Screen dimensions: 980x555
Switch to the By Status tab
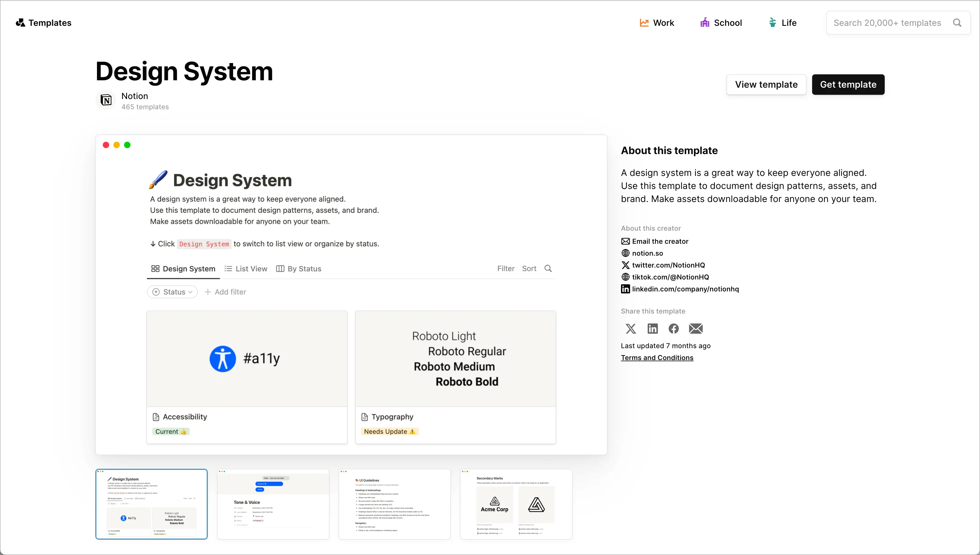pyautogui.click(x=299, y=269)
